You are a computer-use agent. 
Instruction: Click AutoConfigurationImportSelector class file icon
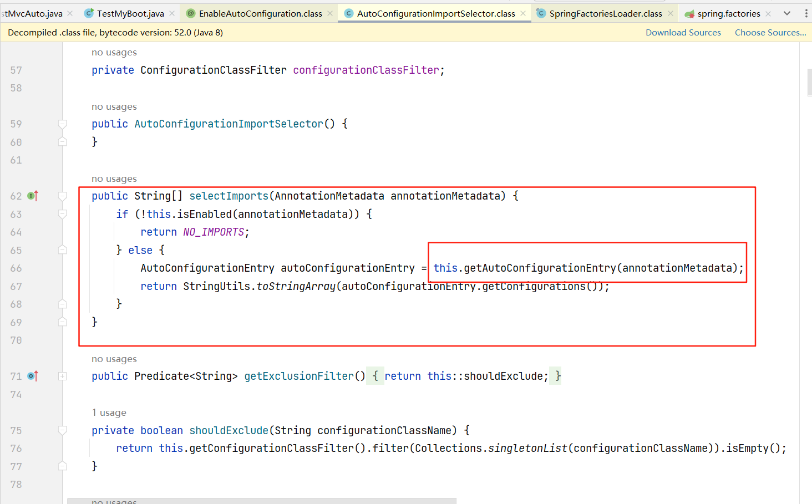click(349, 13)
